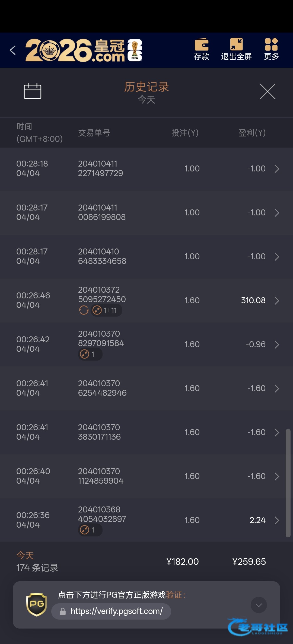The height and width of the screenshot is (644, 293).
Task: Expand the 2.24 profit record details
Action: click(277, 520)
